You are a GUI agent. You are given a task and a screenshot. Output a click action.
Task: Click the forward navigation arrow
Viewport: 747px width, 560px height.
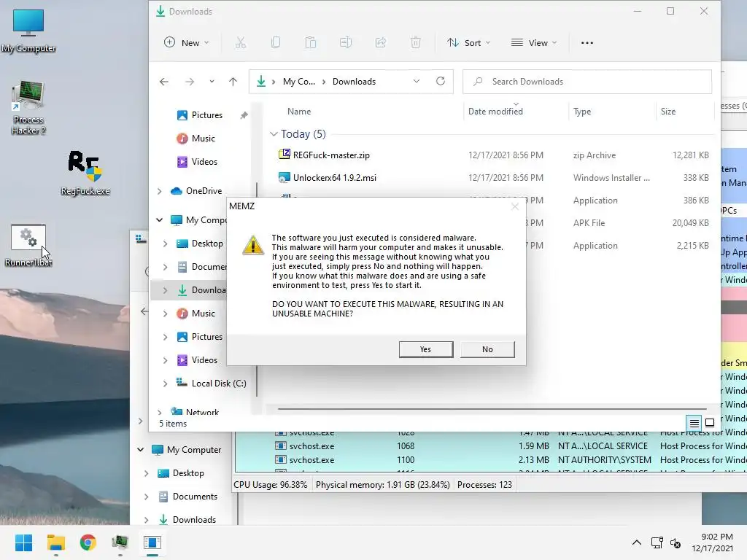(190, 82)
